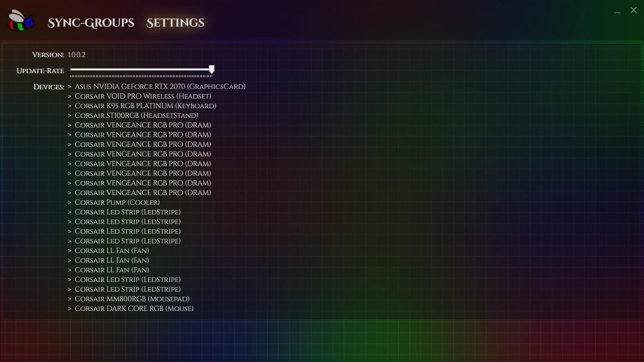Image resolution: width=644 pixels, height=362 pixels.
Task: Select the last Corsair VENGEANCE RGB PRO entry
Action: click(143, 193)
